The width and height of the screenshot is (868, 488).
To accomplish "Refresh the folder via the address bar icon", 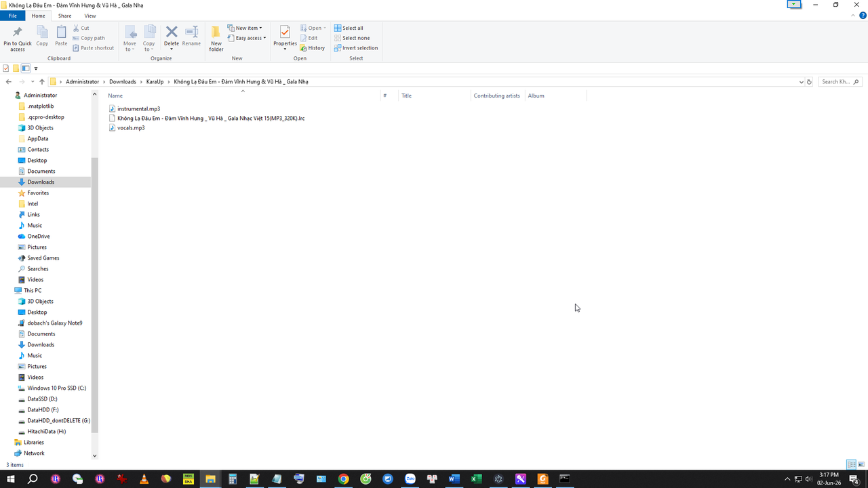I will (x=809, y=81).
